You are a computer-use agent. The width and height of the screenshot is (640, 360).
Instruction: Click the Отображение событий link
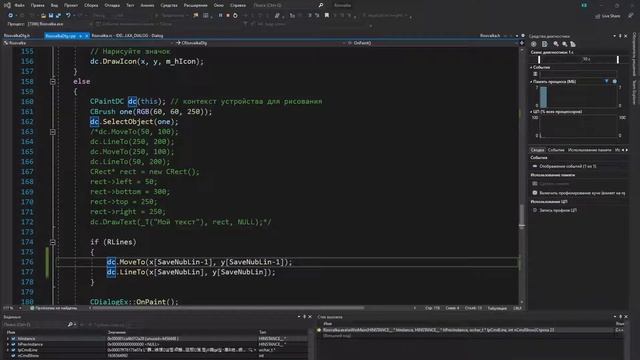pyautogui.click(x=568, y=166)
